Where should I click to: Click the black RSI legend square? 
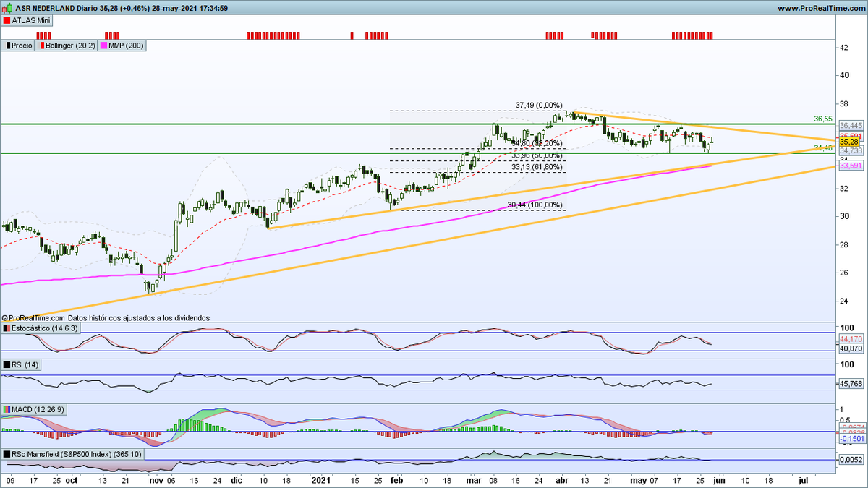7,364
